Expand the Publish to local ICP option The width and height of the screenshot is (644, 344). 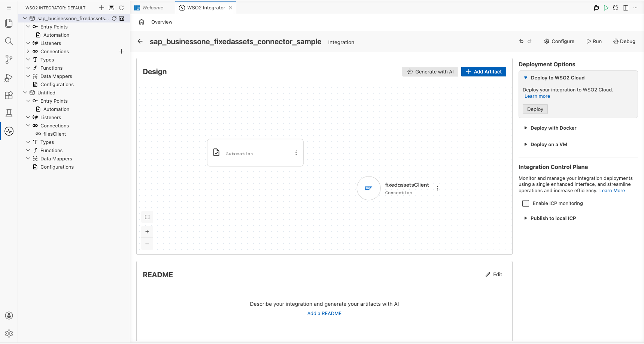526,218
